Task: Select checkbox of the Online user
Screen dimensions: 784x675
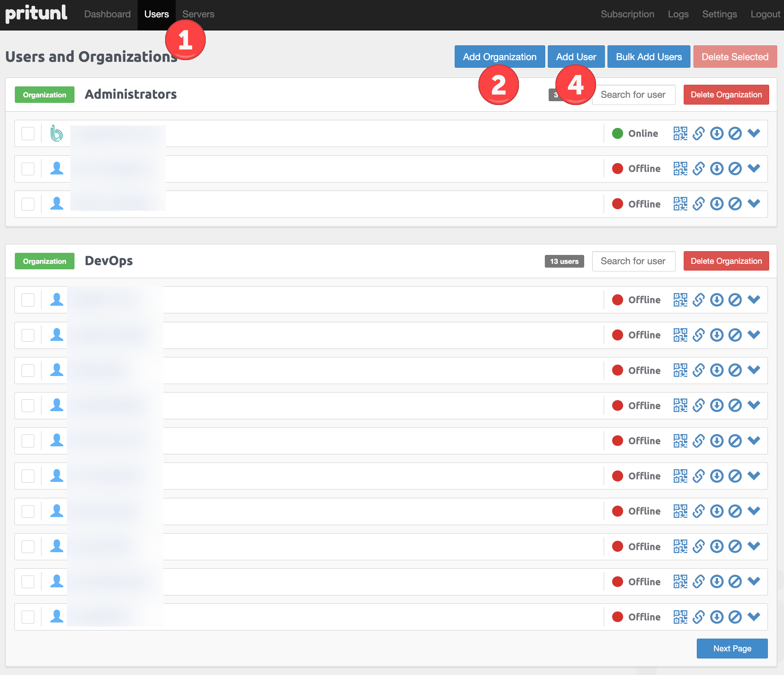Action: pyautogui.click(x=28, y=133)
